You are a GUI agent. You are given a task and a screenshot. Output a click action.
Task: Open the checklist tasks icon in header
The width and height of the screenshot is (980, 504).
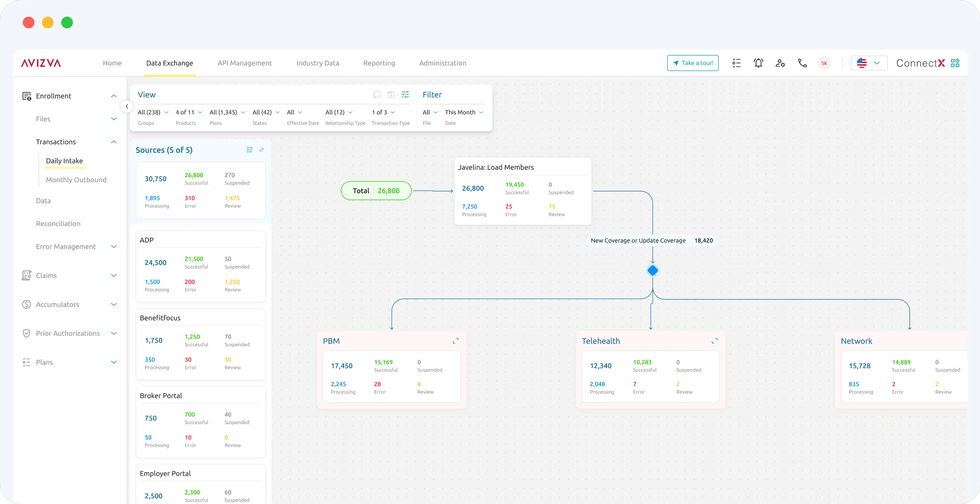click(736, 63)
